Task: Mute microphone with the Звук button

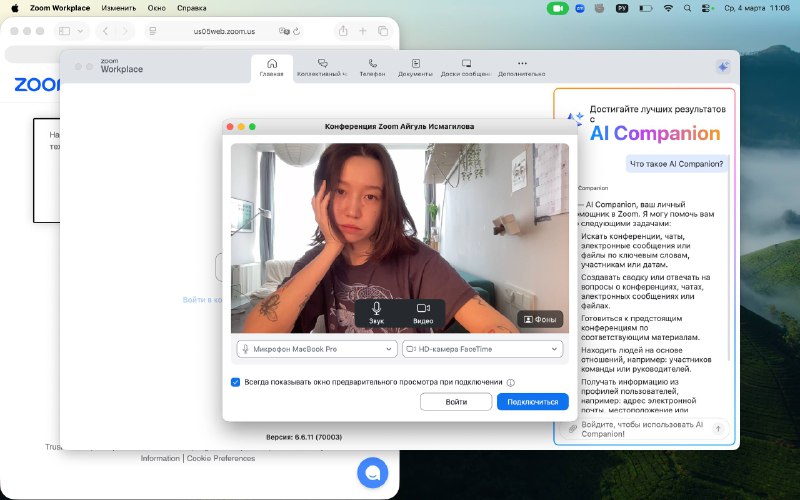Action: (377, 312)
